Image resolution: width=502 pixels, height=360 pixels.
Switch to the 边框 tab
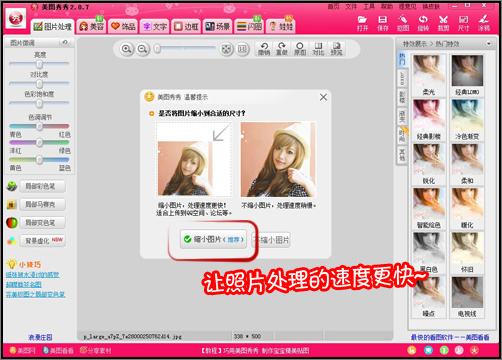coord(186,26)
